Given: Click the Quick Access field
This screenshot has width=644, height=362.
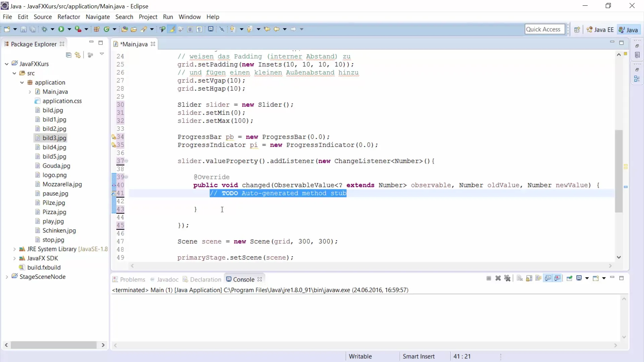Looking at the screenshot, I should [544, 29].
